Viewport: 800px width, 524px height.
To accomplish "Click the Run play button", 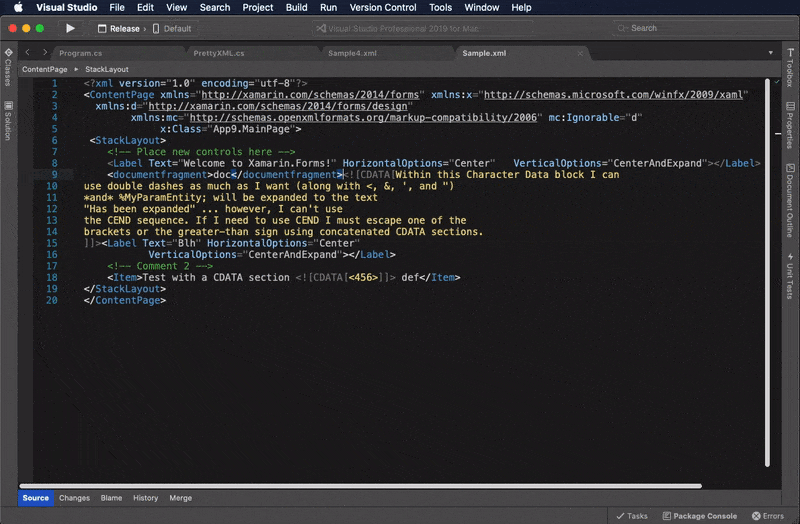I will coord(70,28).
